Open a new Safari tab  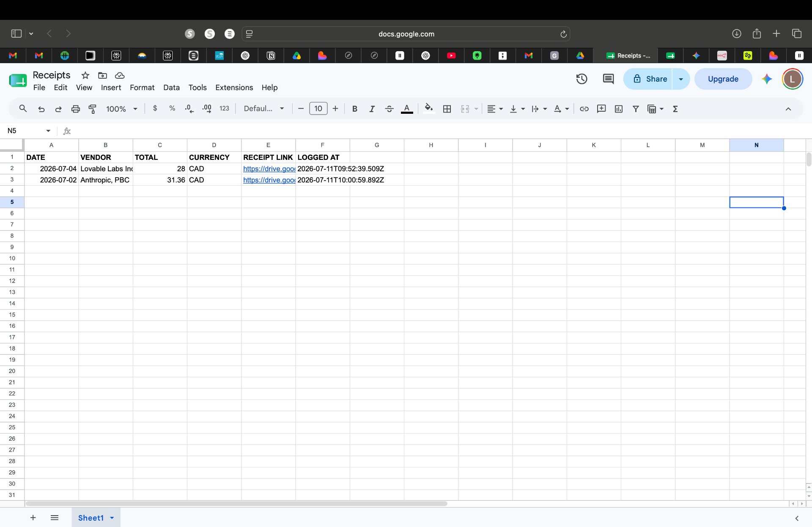click(x=776, y=33)
